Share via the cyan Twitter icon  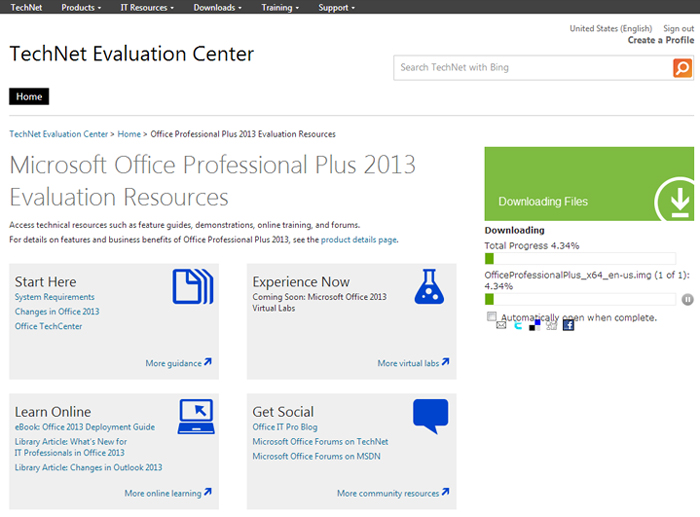click(518, 325)
